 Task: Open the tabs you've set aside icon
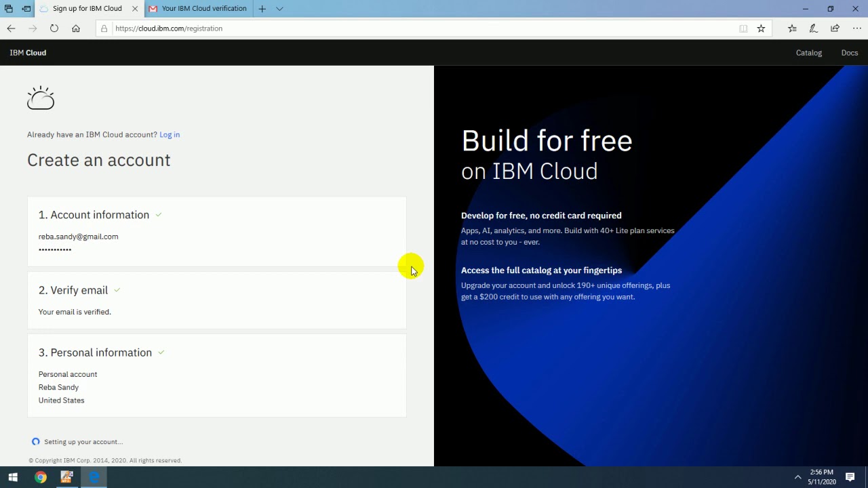coord(9,9)
